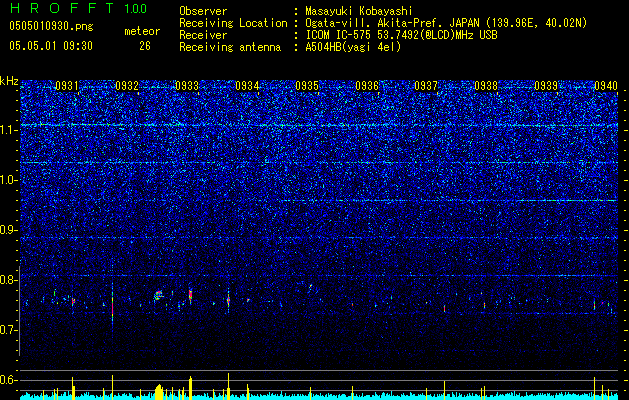Viewport: 629px width, 400px height.
Task: Click the 0939 time marker
Action: pos(546,86)
